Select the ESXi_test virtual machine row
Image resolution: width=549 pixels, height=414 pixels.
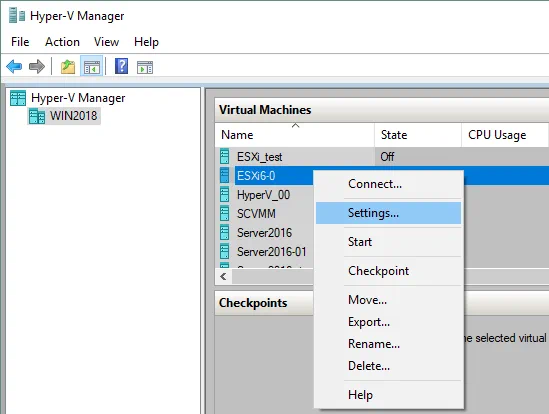(x=382, y=156)
